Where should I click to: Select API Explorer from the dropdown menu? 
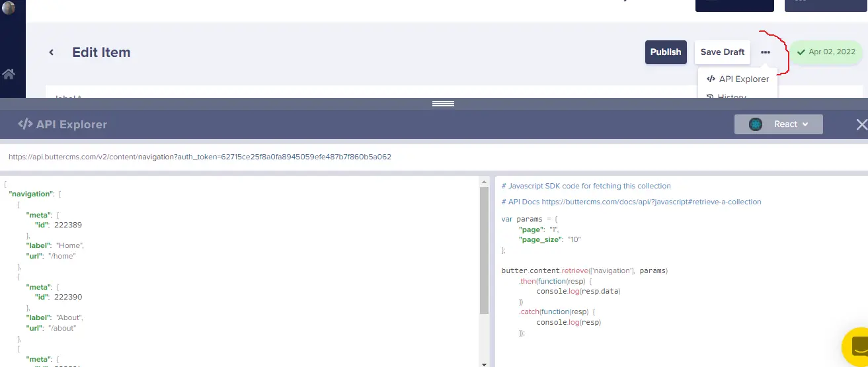[x=737, y=79]
